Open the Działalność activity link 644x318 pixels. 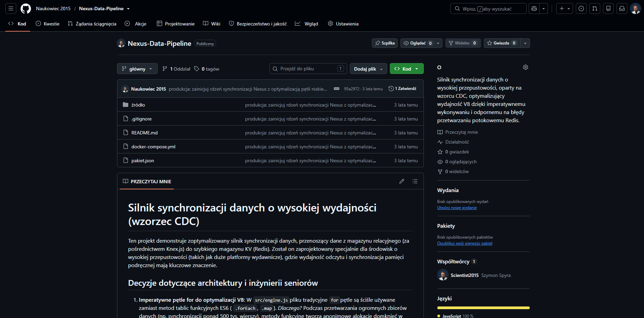point(453,142)
